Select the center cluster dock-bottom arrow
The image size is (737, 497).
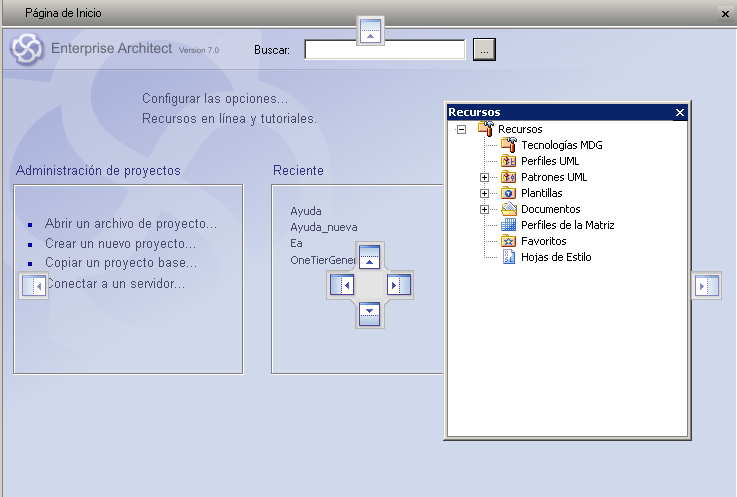pos(369,314)
